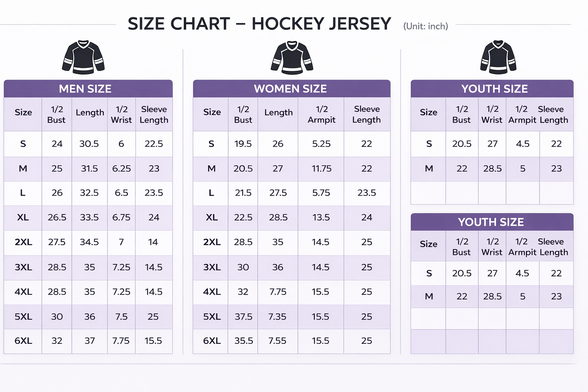Image resolution: width=588 pixels, height=392 pixels.
Task: Select the 13.5 armpit cell for Women XL
Action: [x=321, y=217]
